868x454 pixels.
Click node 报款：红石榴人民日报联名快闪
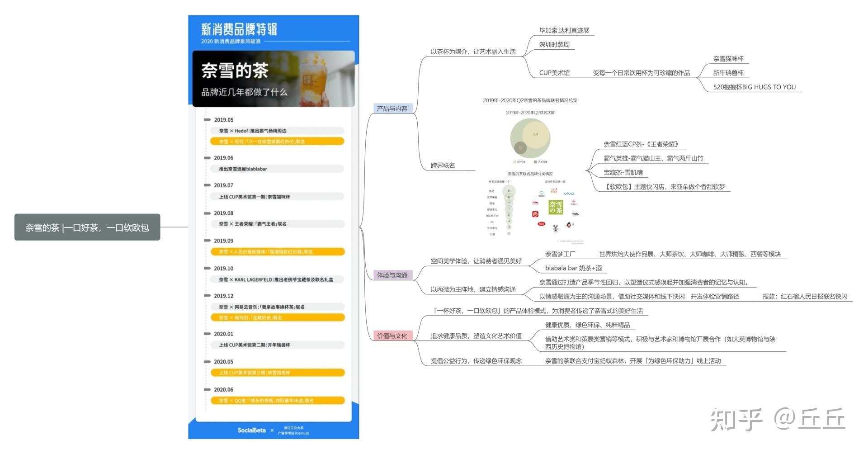coord(805,297)
